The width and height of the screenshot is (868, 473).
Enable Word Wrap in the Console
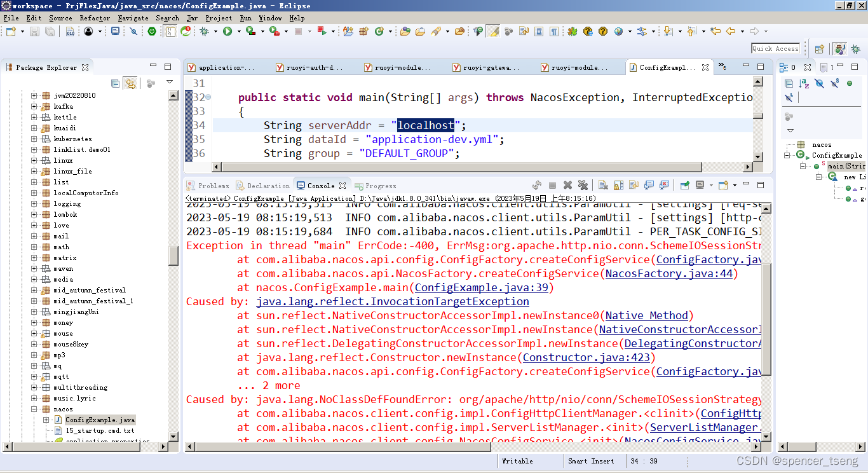[x=635, y=185]
